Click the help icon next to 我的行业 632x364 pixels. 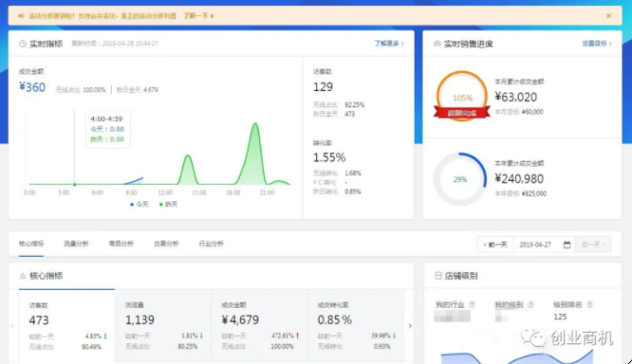click(472, 305)
